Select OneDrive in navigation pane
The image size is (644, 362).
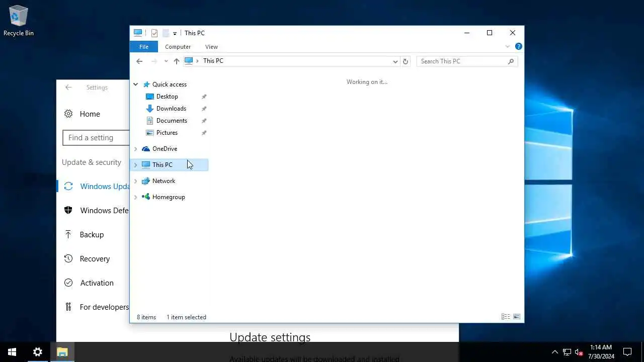[x=165, y=149]
